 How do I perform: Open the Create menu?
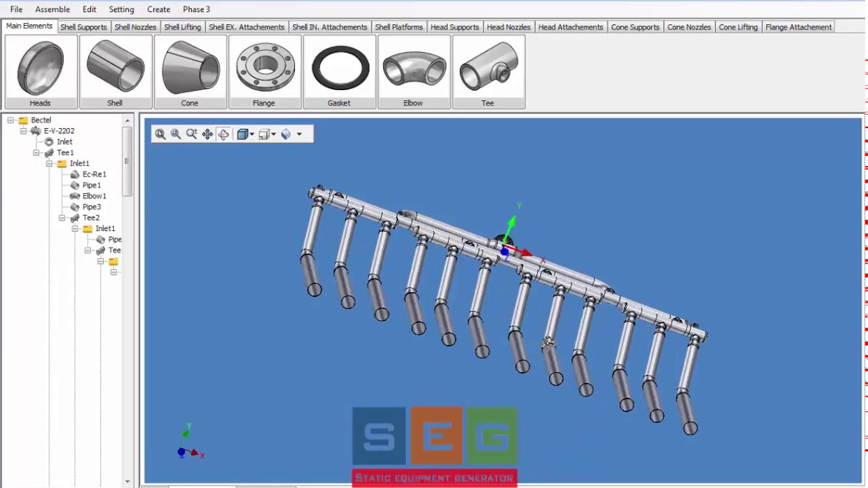click(x=159, y=9)
